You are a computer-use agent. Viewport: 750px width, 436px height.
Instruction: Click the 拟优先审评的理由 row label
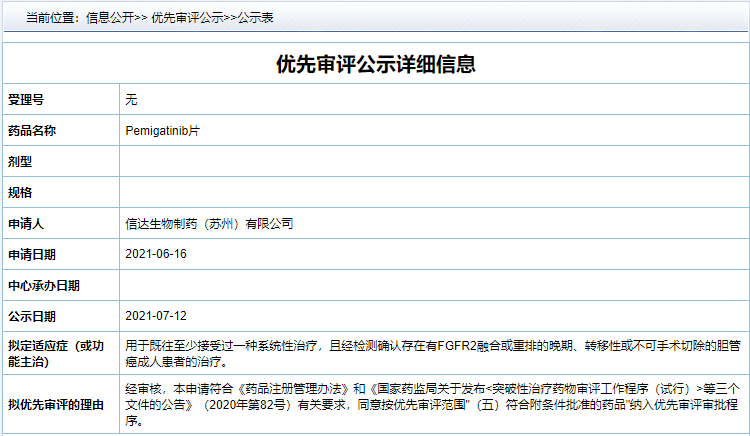click(x=55, y=404)
